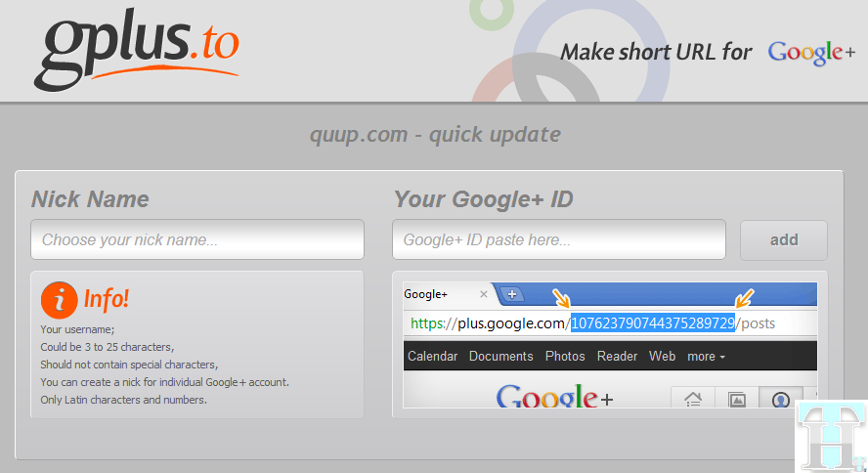Click the quup.com quick update link

[434, 134]
